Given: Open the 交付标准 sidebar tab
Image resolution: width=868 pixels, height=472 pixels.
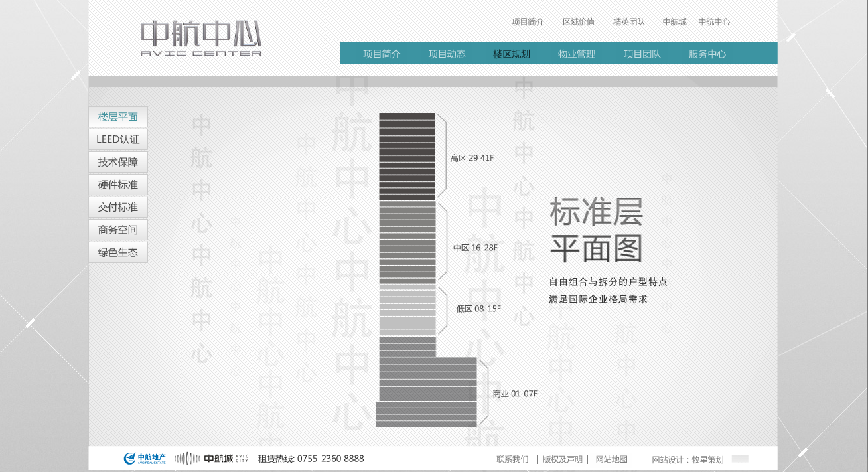Looking at the screenshot, I should [x=118, y=207].
